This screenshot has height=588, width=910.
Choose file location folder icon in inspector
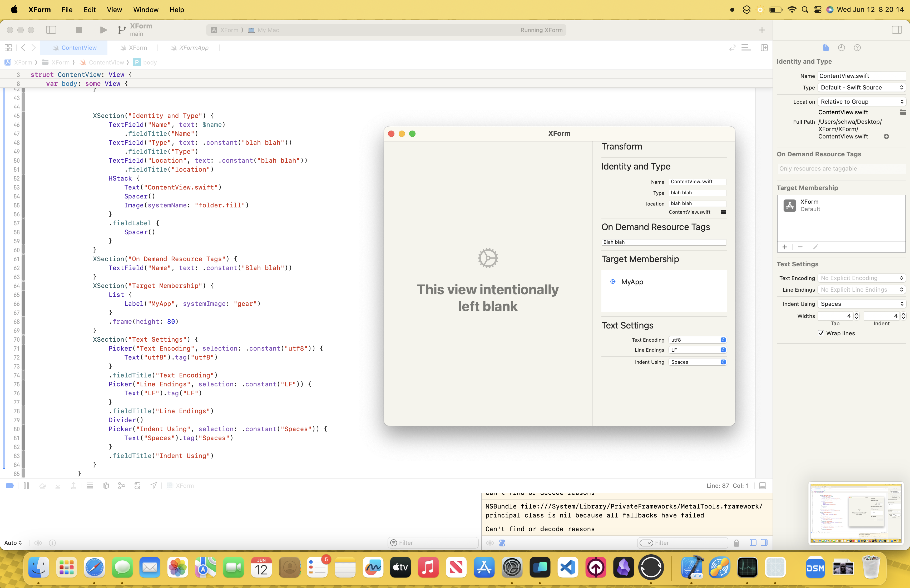pos(903,112)
